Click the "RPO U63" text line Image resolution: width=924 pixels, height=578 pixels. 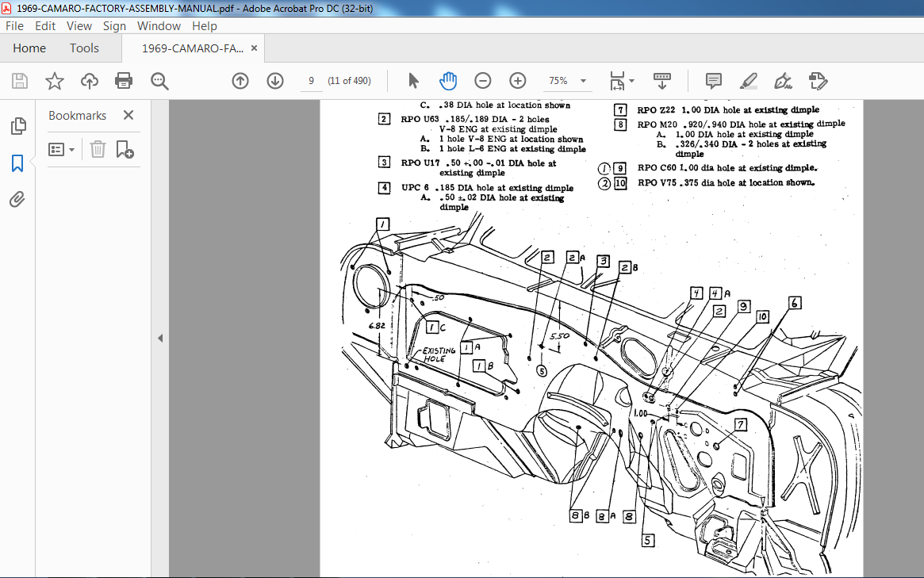point(475,119)
